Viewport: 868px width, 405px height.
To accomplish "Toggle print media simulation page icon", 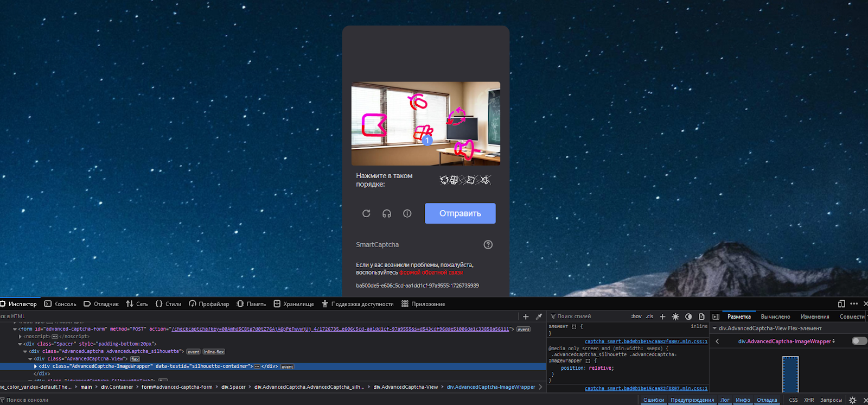I will 701,317.
